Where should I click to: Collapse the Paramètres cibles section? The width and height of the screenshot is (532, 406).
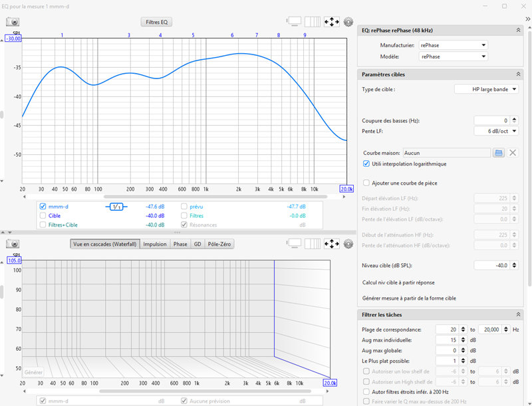[x=518, y=74]
